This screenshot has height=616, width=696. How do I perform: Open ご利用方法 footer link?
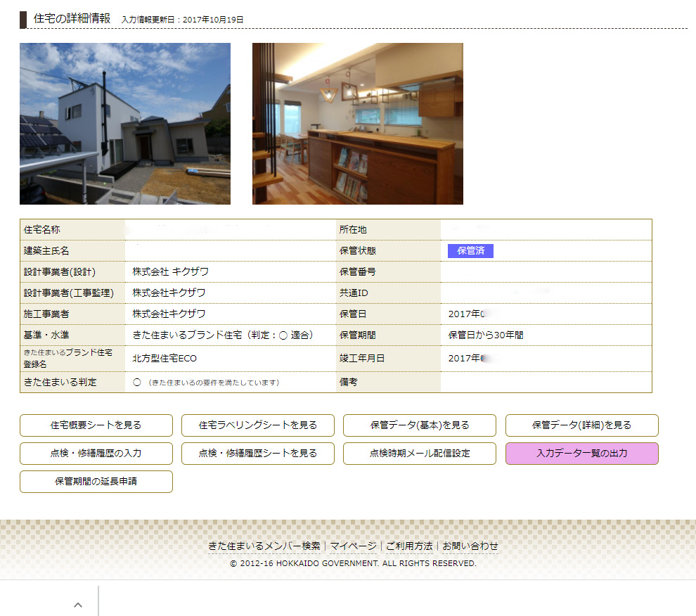point(409,546)
